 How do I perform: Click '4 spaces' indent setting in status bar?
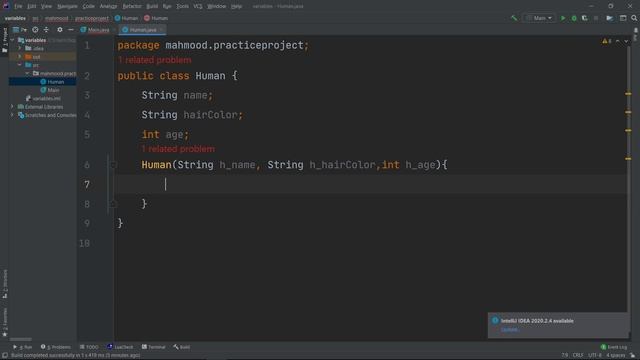click(x=615, y=356)
